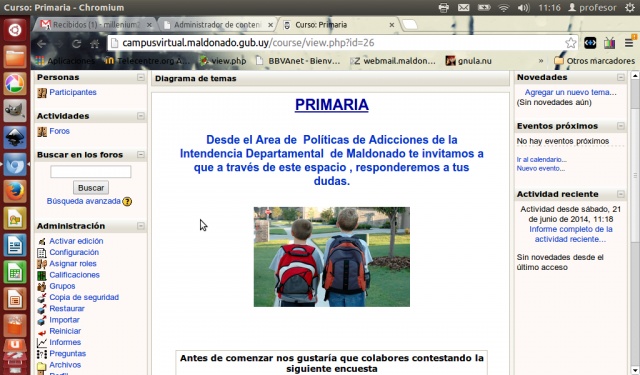This screenshot has width=640, height=375.
Task: Click the Buscar button
Action: point(91,188)
